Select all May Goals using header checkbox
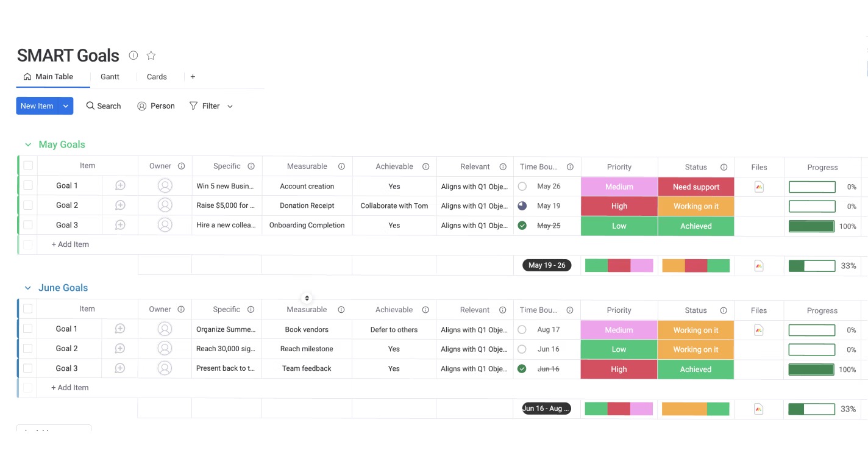Screen dimensions: 868x475 tap(28, 166)
